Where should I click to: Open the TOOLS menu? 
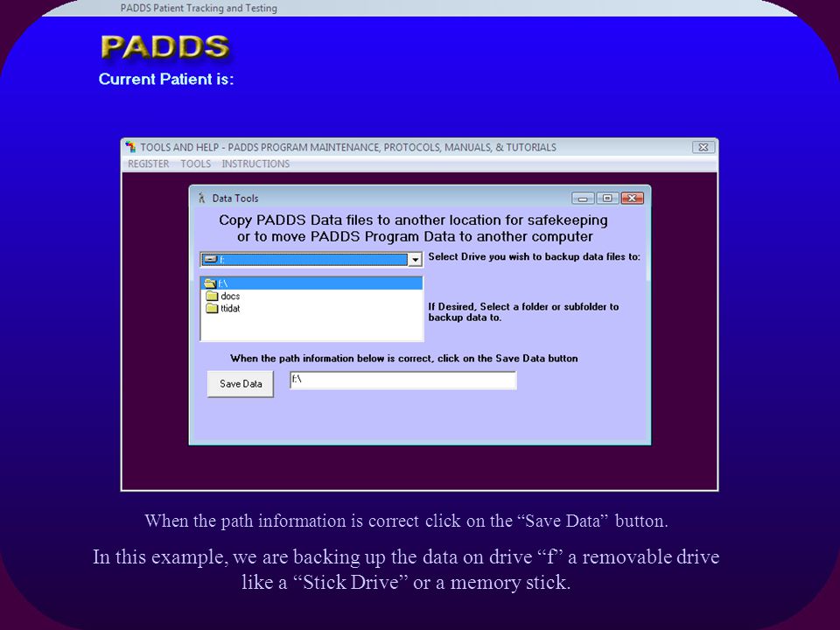195,164
